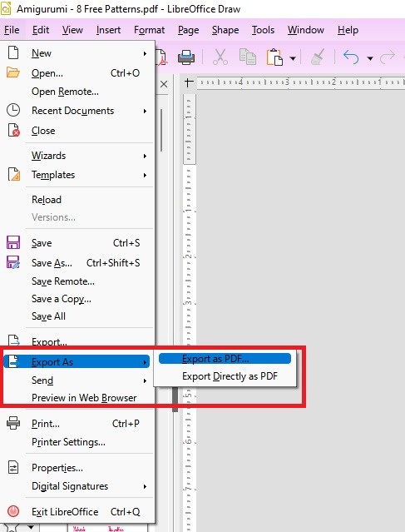
Task: Click the Copy toolbar icon
Action: 247,57
